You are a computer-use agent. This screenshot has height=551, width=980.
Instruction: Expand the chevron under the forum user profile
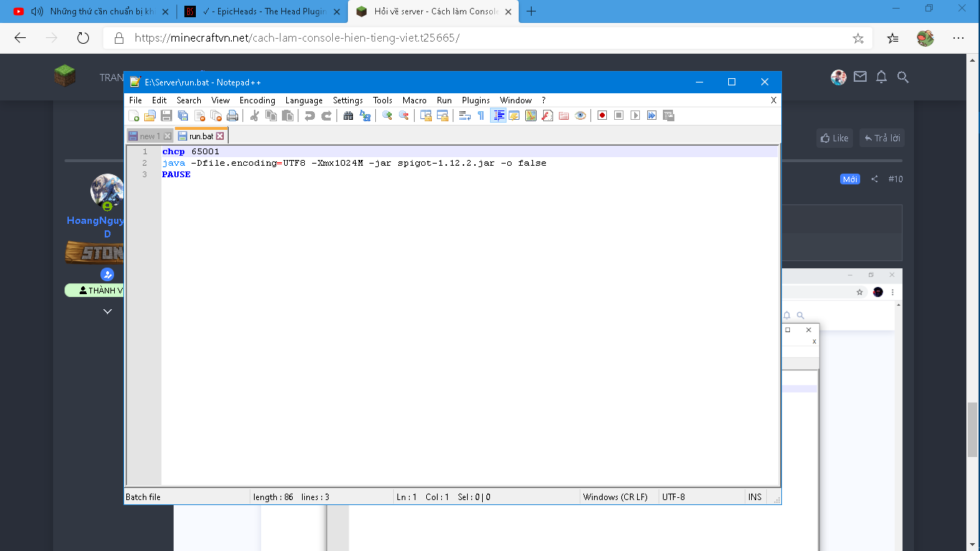[108, 311]
